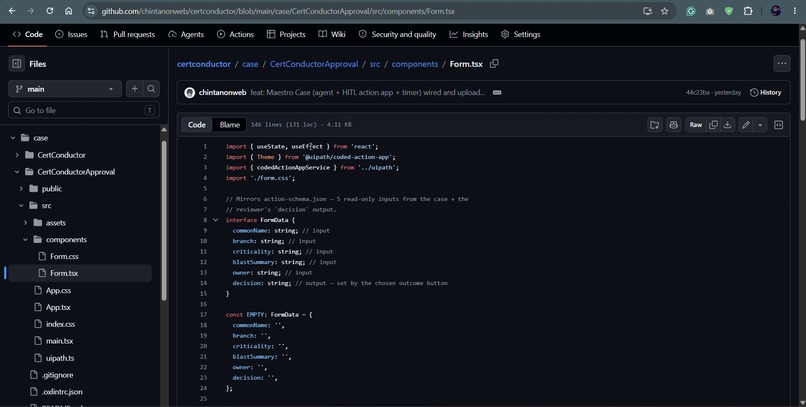Open the Pull requests tab
Image resolution: width=806 pixels, height=407 pixels.
click(127, 34)
